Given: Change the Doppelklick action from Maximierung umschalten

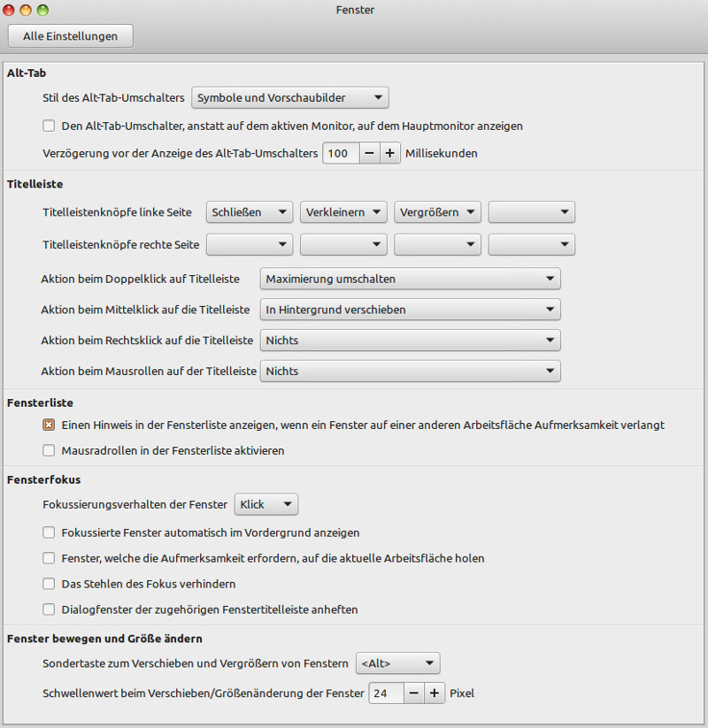Looking at the screenshot, I should (411, 279).
